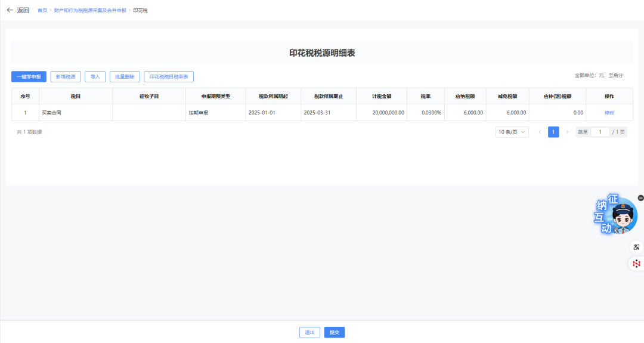Click the 应纳税额 column header
The image size is (644, 343).
[x=465, y=96]
